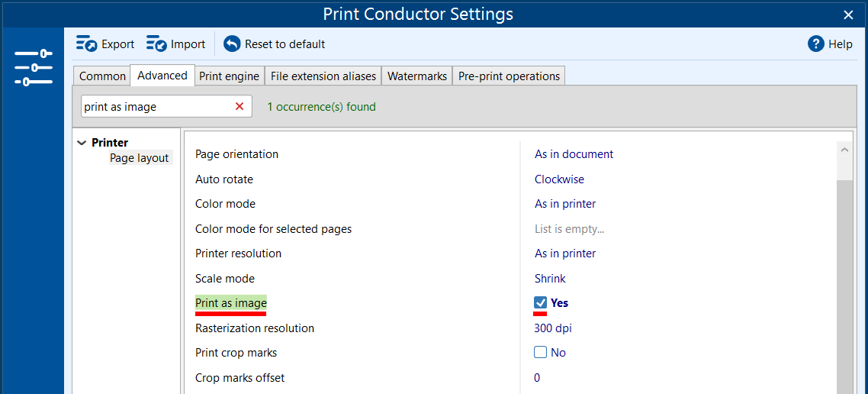This screenshot has height=394, width=868.
Task: Click in the settings search field
Action: (x=155, y=107)
